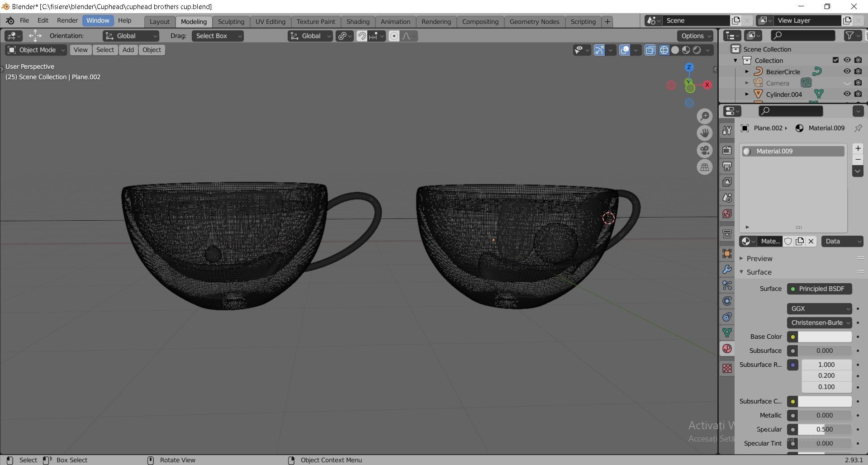This screenshot has width=868, height=465.
Task: Open the World properties tab
Action: [727, 214]
